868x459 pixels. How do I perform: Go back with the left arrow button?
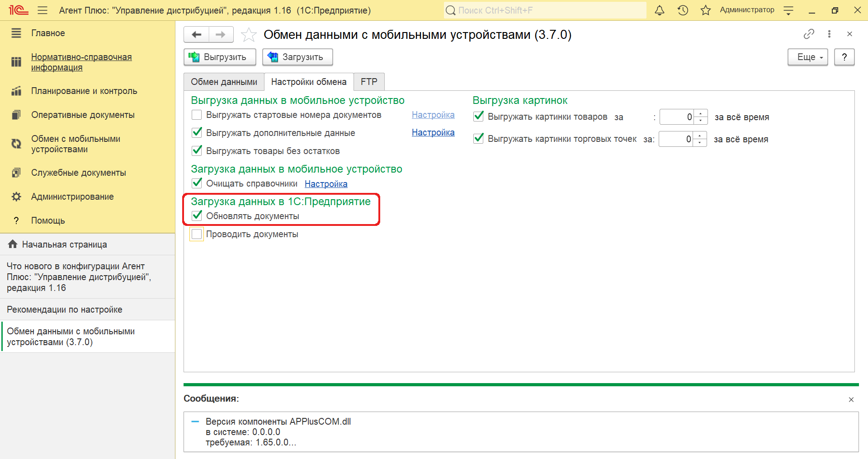click(196, 34)
